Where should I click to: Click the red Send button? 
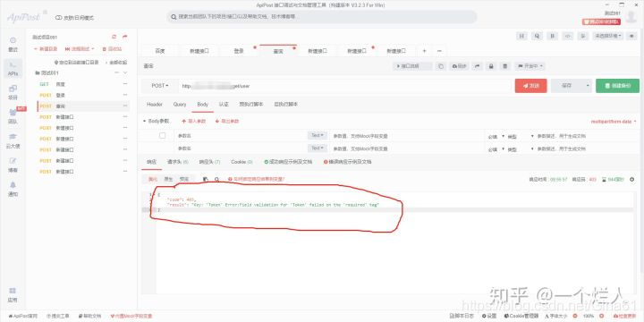coord(531,86)
